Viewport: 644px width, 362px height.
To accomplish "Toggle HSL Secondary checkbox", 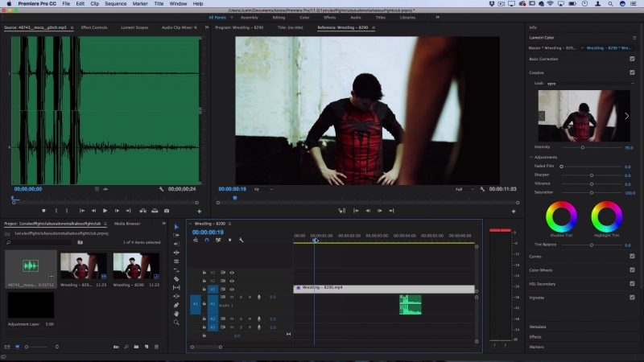I will [632, 284].
